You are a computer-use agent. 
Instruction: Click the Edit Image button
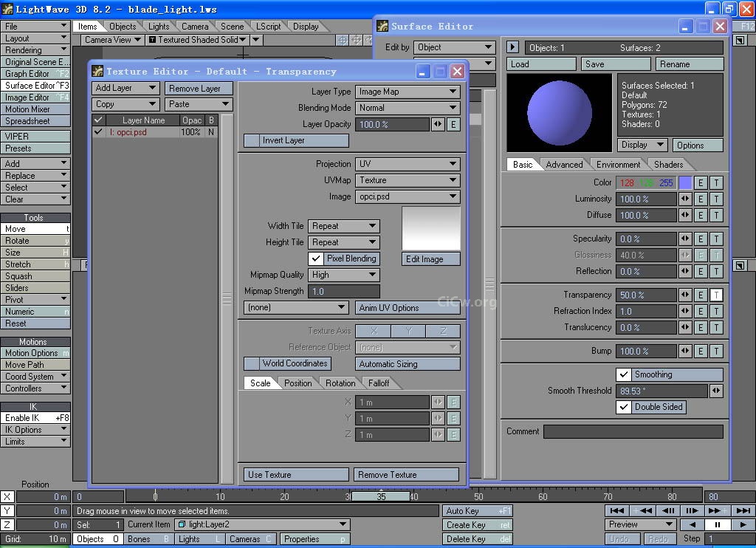click(x=430, y=259)
